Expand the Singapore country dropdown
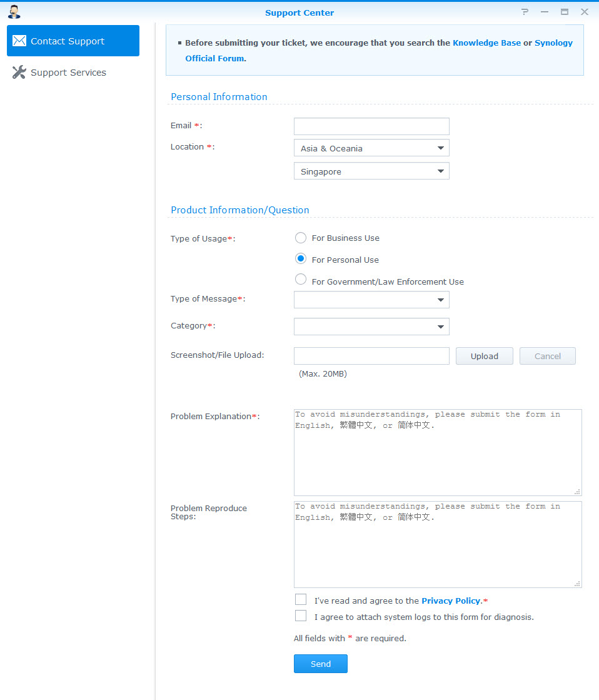 pos(371,171)
